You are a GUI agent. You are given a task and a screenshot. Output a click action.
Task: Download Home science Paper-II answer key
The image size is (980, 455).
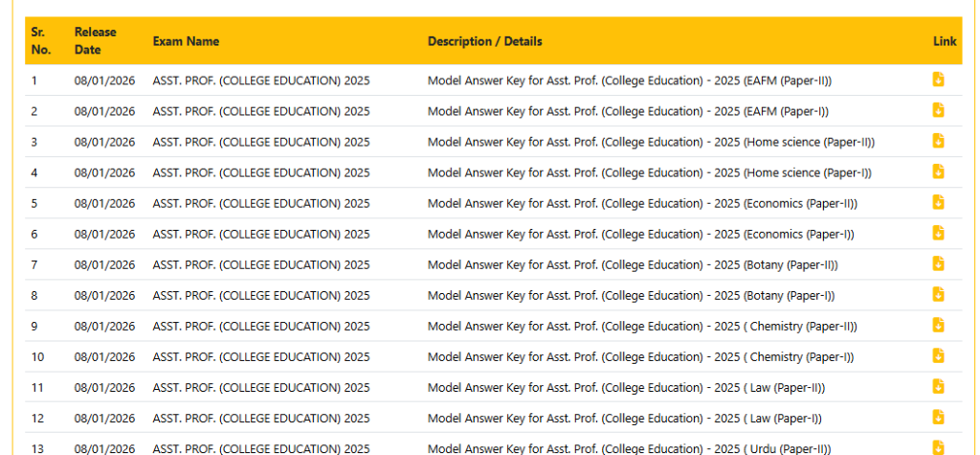pos(938,141)
